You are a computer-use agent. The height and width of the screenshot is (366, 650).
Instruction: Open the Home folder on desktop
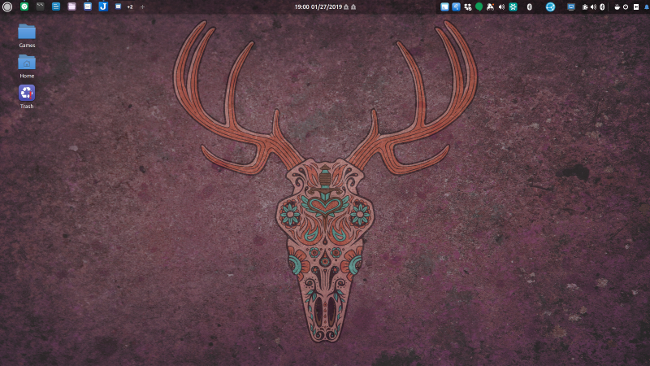(x=27, y=66)
